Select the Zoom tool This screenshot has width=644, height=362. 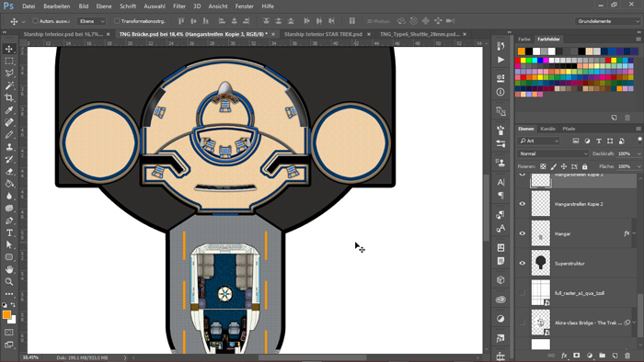click(9, 282)
